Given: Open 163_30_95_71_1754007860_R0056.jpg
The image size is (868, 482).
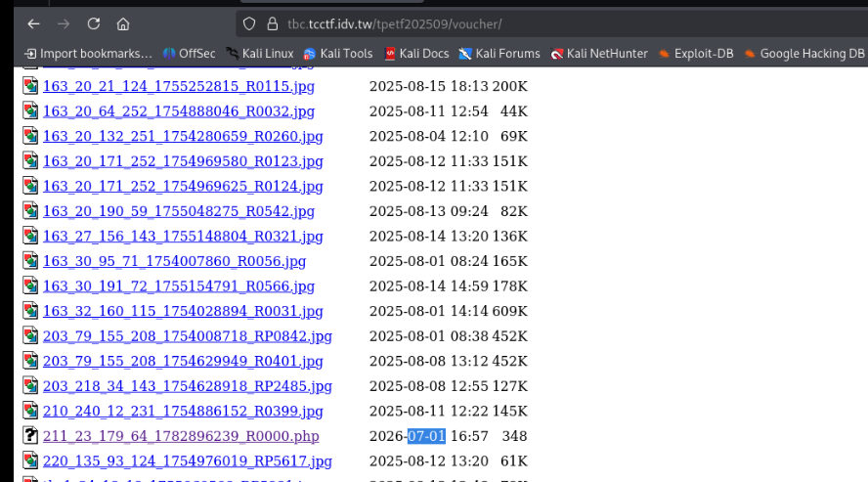Looking at the screenshot, I should [174, 261].
